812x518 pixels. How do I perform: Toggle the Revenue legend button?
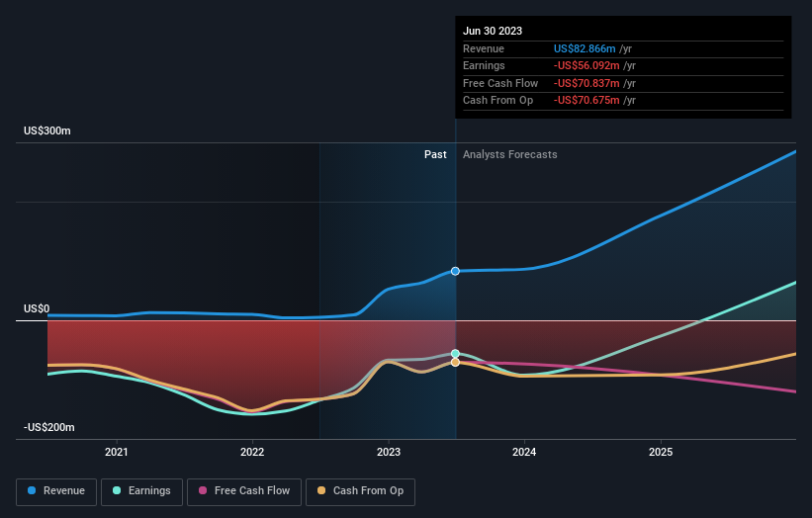[56, 491]
